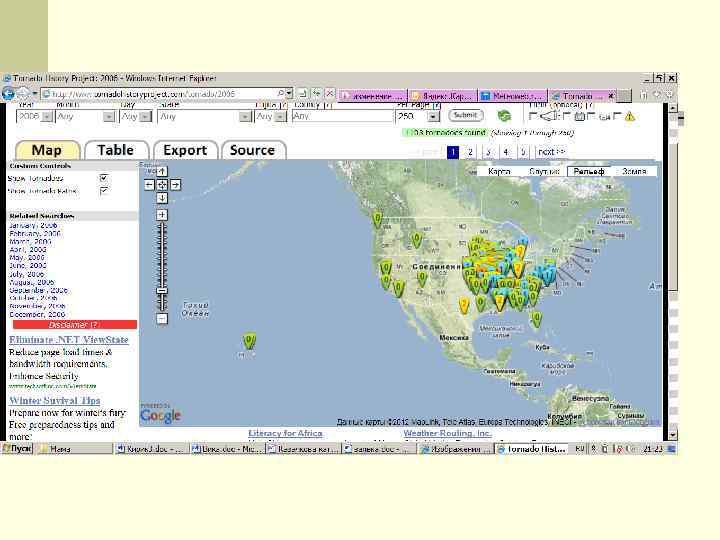Select the Земля map type

point(634,171)
